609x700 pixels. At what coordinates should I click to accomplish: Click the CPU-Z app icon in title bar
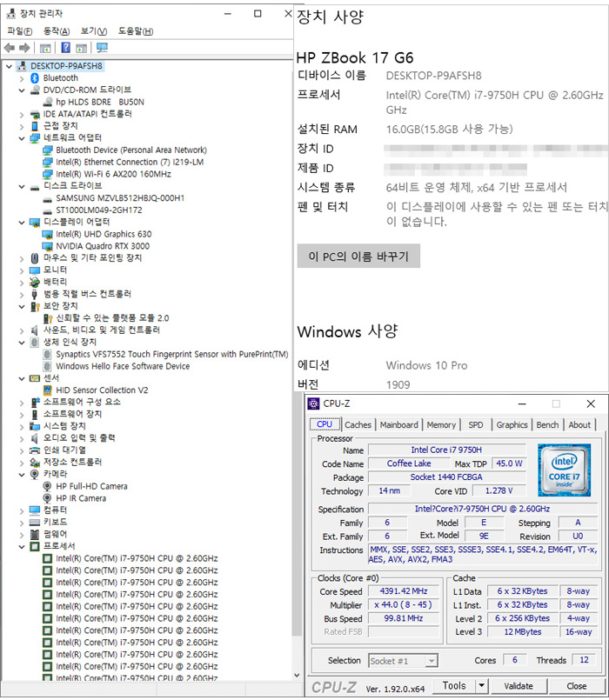[314, 403]
